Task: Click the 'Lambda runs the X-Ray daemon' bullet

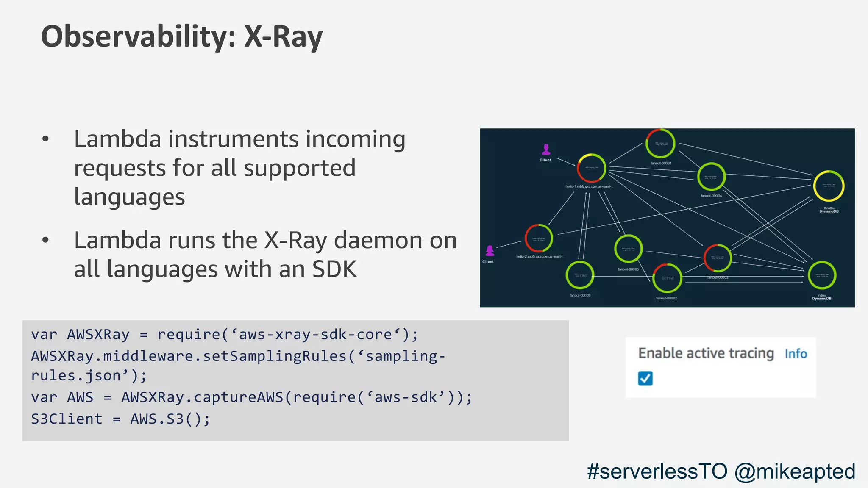Action: [265, 254]
